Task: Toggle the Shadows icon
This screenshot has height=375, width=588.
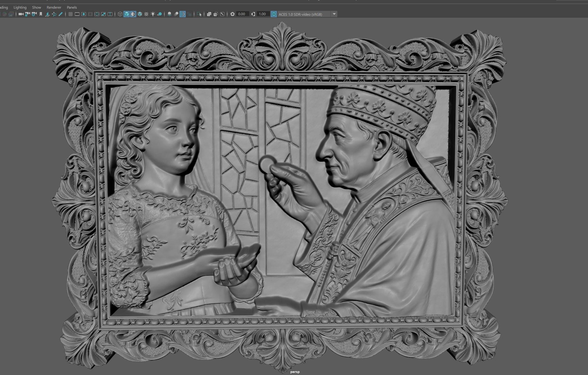Action: tap(160, 14)
